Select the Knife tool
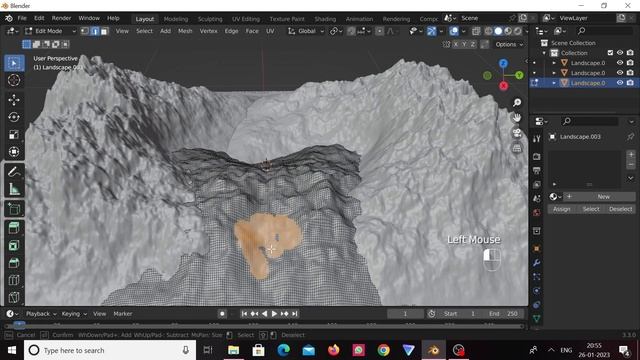This screenshot has width=640, height=360. (x=14, y=297)
